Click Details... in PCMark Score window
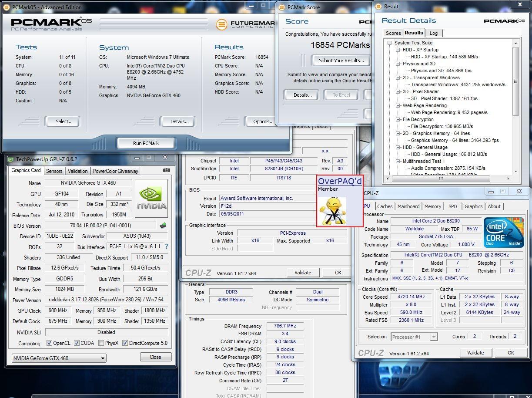 302,95
